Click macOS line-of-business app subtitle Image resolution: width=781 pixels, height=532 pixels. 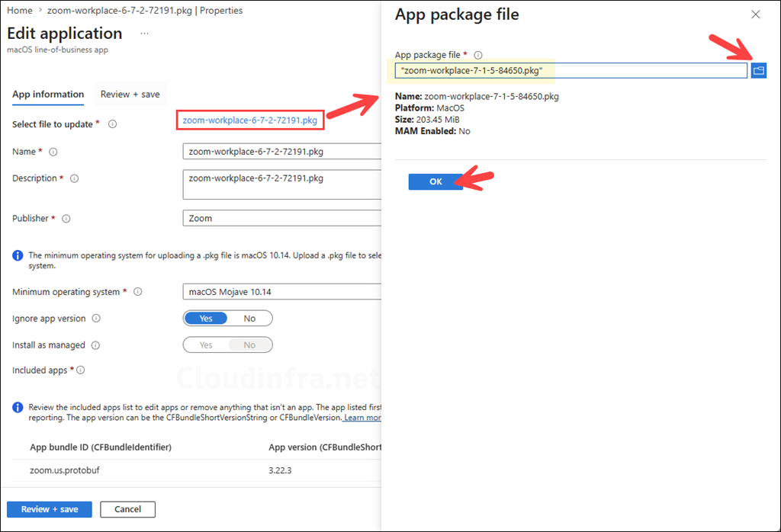(57, 50)
